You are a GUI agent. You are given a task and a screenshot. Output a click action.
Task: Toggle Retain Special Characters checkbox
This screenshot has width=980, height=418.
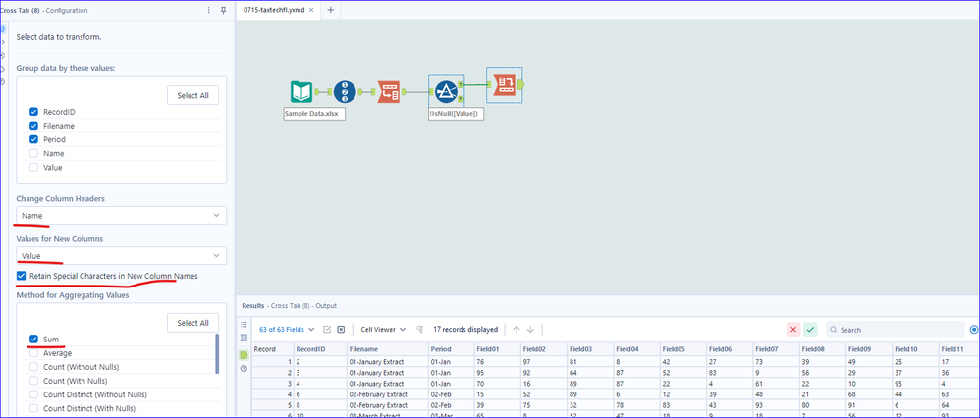point(22,276)
